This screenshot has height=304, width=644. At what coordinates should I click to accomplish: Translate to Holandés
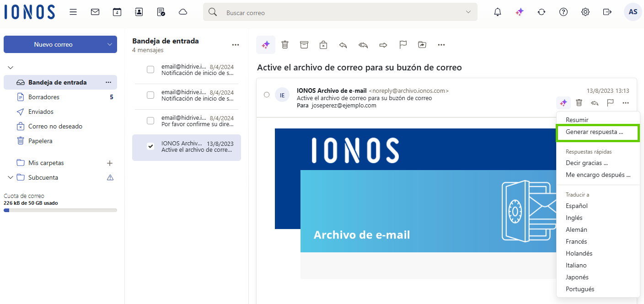[579, 253]
